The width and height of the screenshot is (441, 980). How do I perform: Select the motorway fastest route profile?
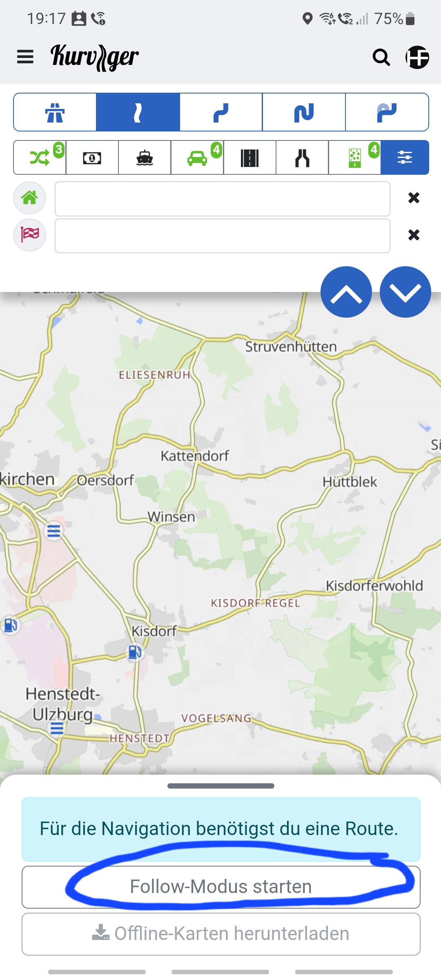point(55,112)
